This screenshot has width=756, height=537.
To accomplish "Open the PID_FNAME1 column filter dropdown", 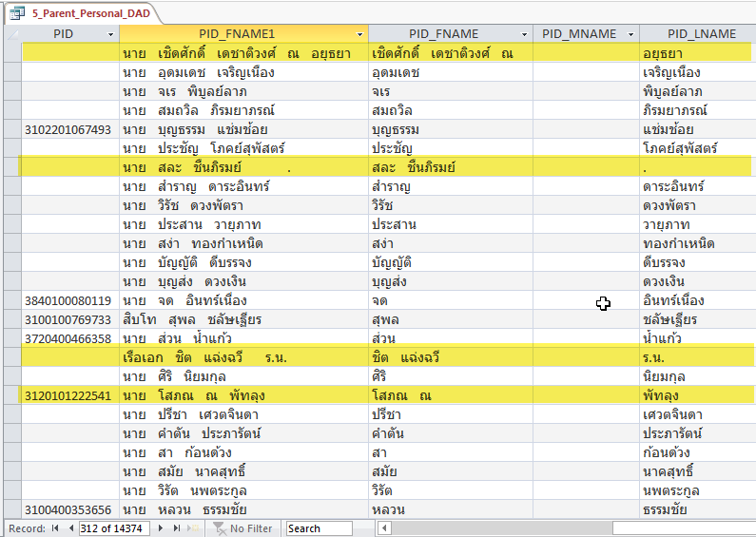I will pos(359,34).
